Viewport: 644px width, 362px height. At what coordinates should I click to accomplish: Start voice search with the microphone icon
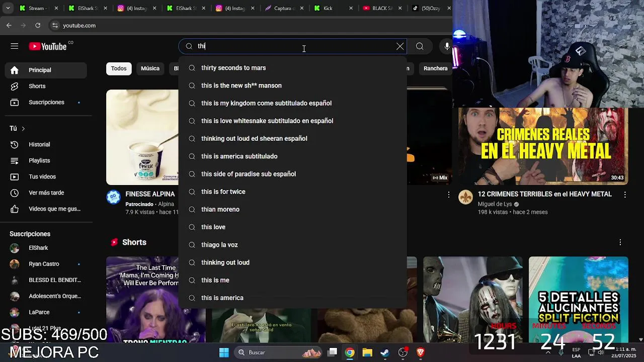click(x=447, y=46)
